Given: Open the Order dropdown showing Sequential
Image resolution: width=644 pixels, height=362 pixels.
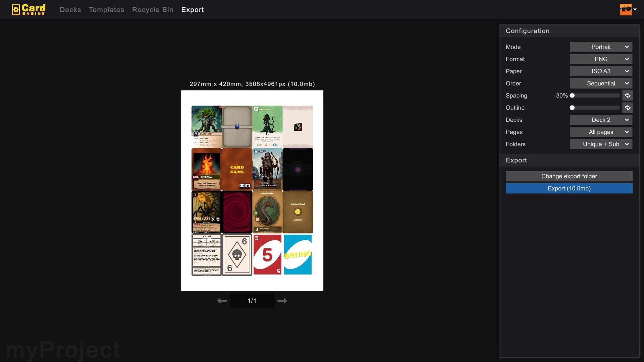Looking at the screenshot, I should tap(601, 83).
